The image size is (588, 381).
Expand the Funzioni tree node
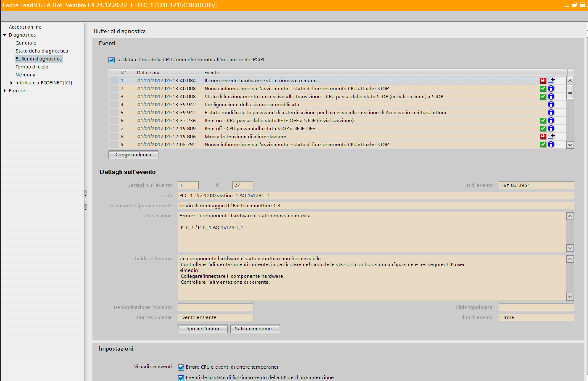pyautogui.click(x=4, y=91)
